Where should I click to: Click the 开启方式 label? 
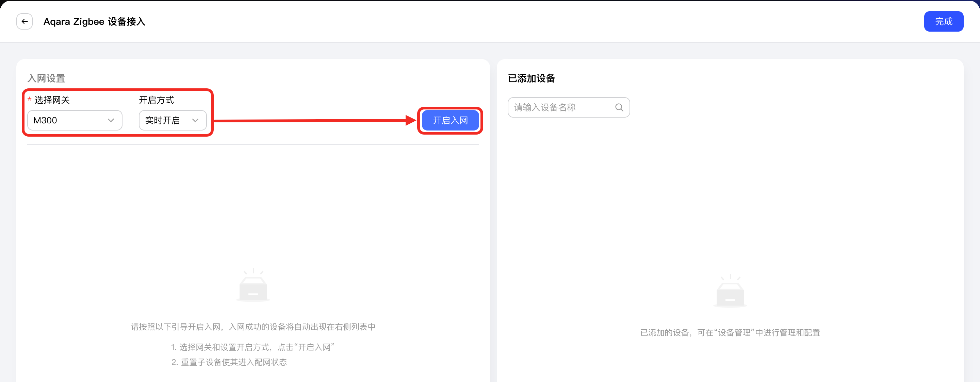pos(157,100)
